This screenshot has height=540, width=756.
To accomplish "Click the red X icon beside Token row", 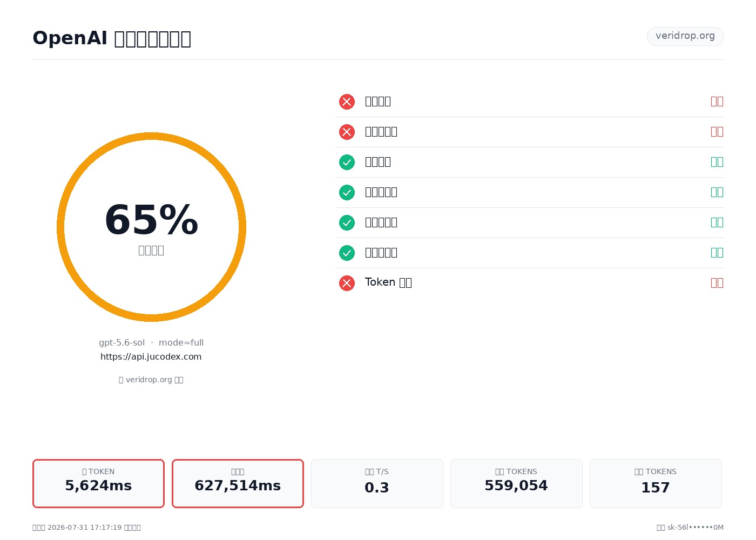I will tap(347, 283).
